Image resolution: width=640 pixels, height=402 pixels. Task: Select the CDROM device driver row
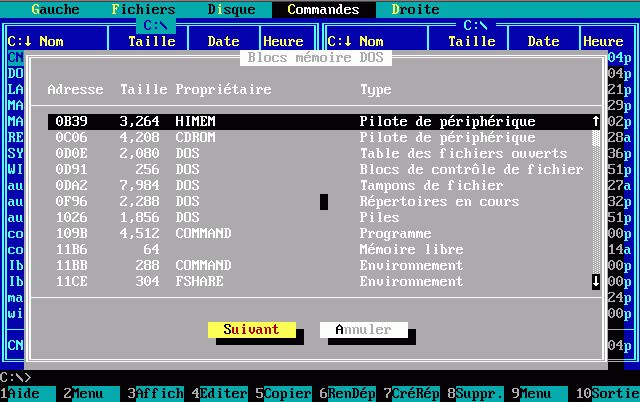point(318,137)
